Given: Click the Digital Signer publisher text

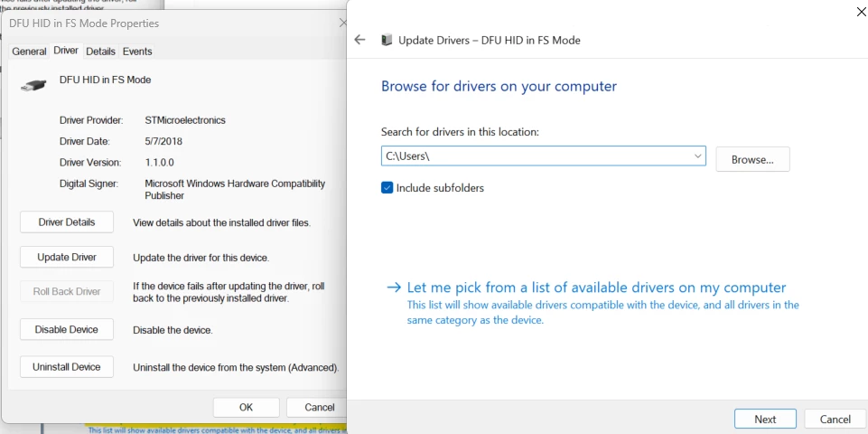Looking at the screenshot, I should click(x=235, y=189).
